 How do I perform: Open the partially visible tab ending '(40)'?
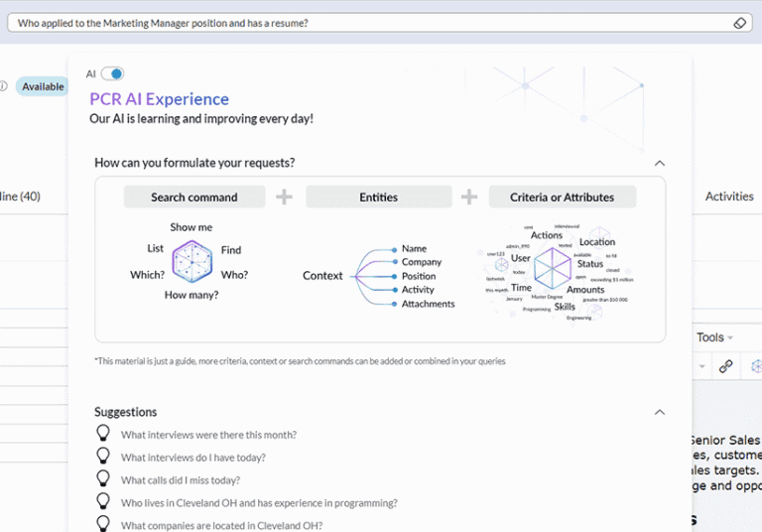click(20, 197)
